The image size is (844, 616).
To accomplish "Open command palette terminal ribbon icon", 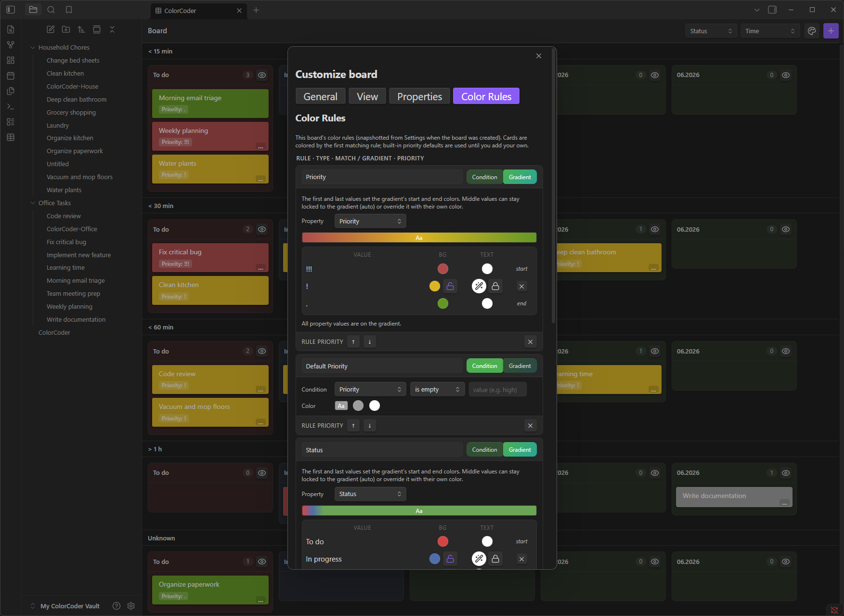I will tap(11, 106).
